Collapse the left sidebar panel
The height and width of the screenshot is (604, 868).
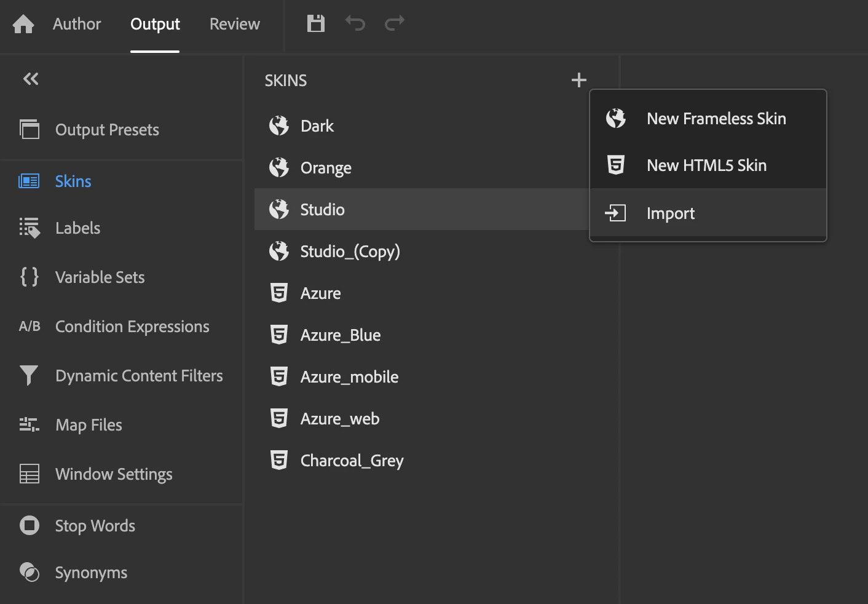[31, 79]
